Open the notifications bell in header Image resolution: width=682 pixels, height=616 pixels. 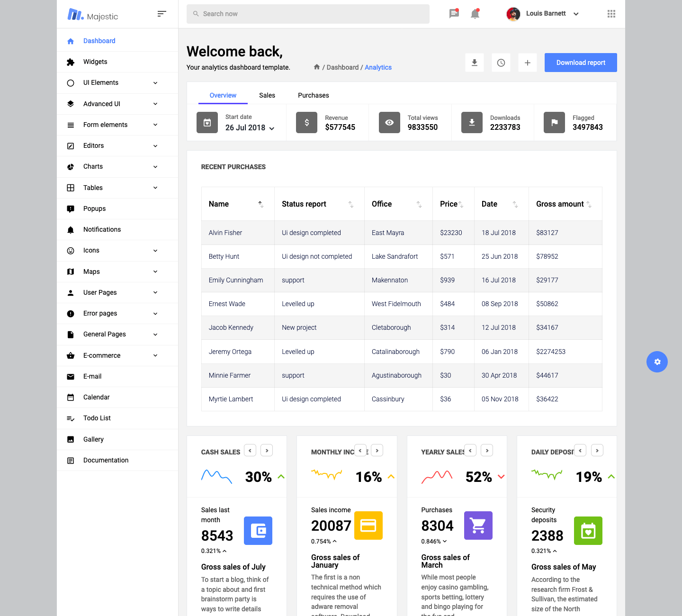475,14
